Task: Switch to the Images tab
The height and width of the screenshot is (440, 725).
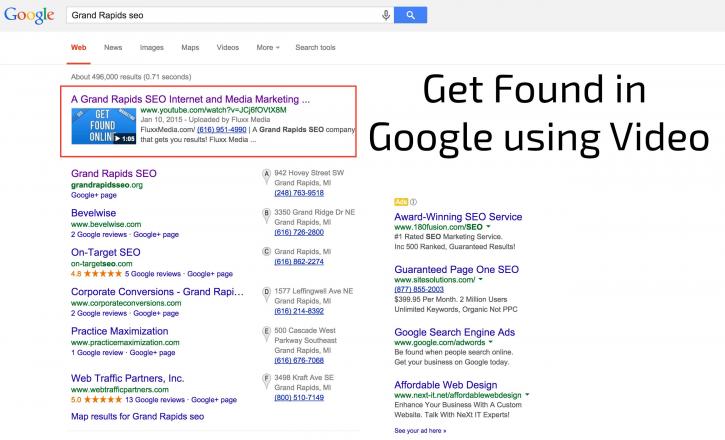Action: pos(152,47)
